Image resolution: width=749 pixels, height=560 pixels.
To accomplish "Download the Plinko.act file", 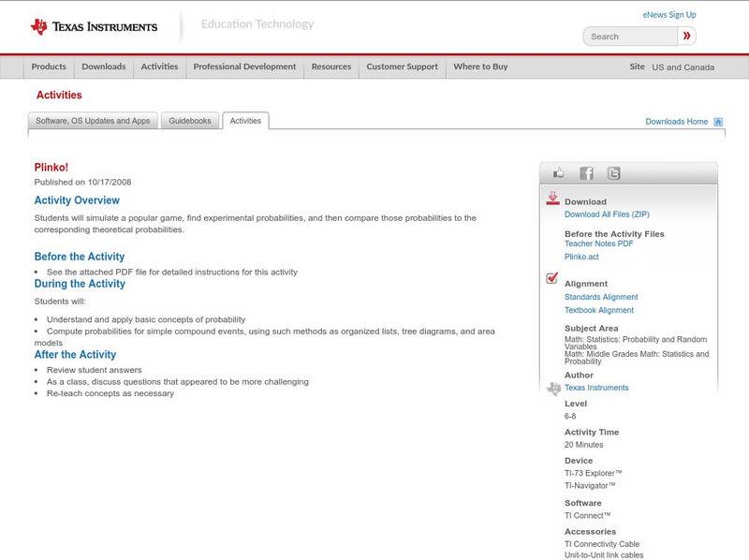I will [x=581, y=257].
